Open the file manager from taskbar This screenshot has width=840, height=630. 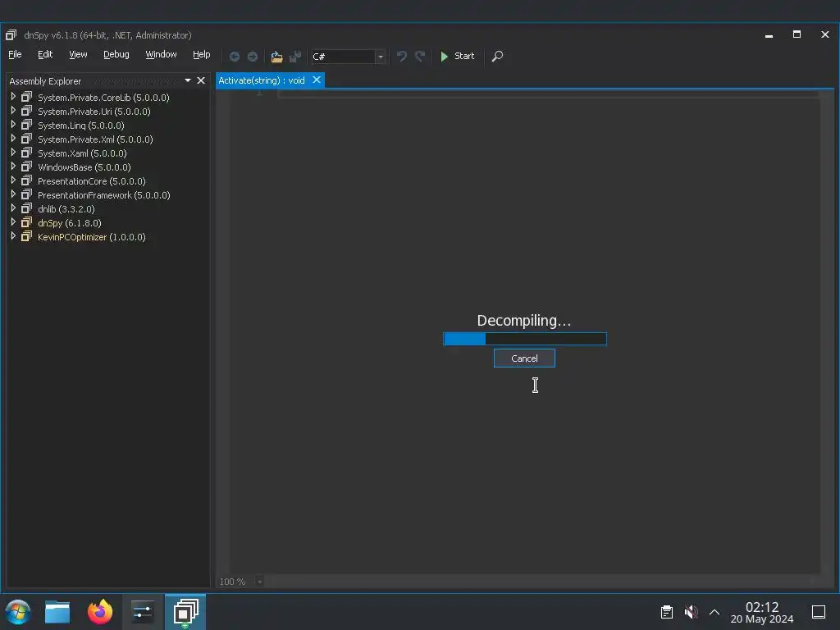pyautogui.click(x=57, y=612)
